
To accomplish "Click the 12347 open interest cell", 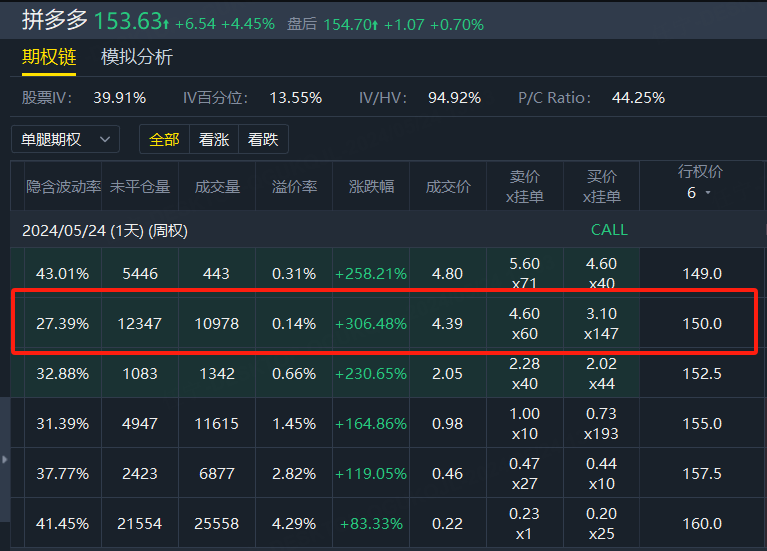I will [139, 323].
